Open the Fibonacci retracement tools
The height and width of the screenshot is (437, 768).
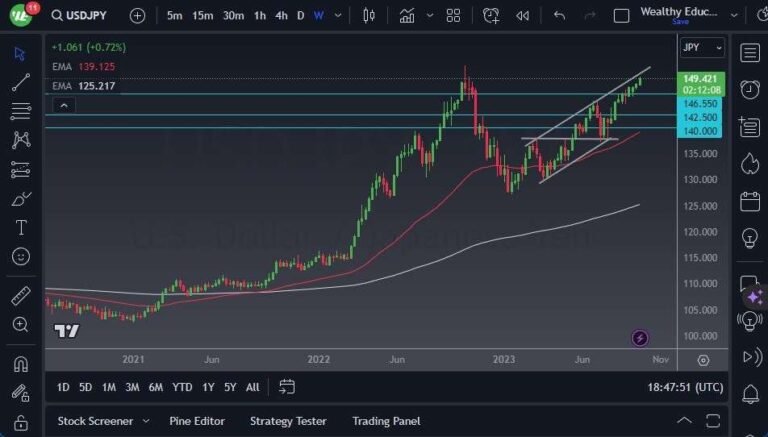click(x=21, y=111)
